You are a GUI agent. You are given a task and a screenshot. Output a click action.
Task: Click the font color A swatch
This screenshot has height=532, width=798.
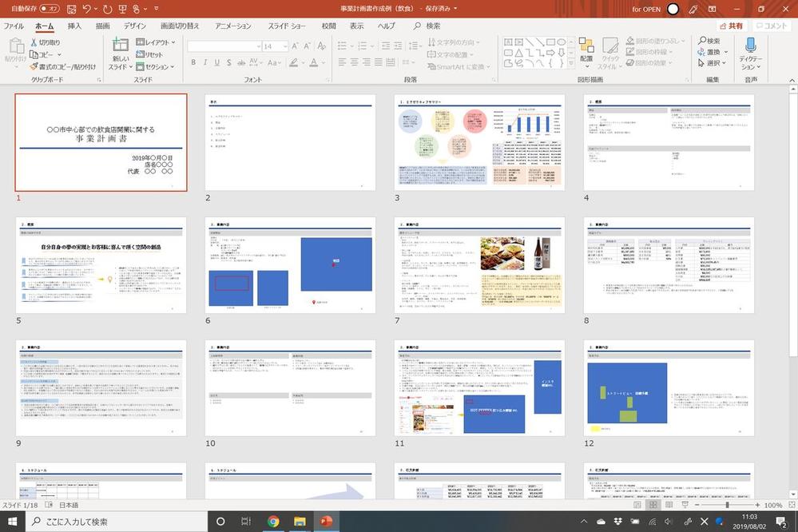click(313, 62)
